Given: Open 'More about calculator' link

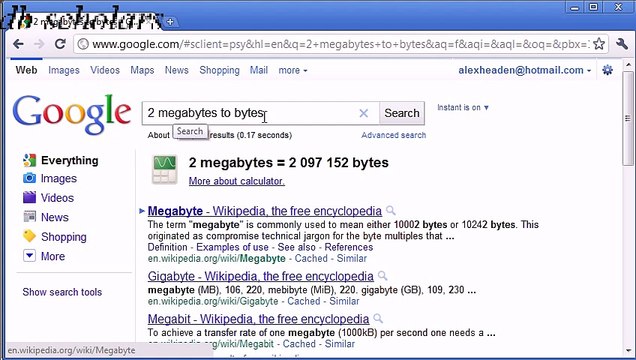Looking at the screenshot, I should pyautogui.click(x=236, y=181).
